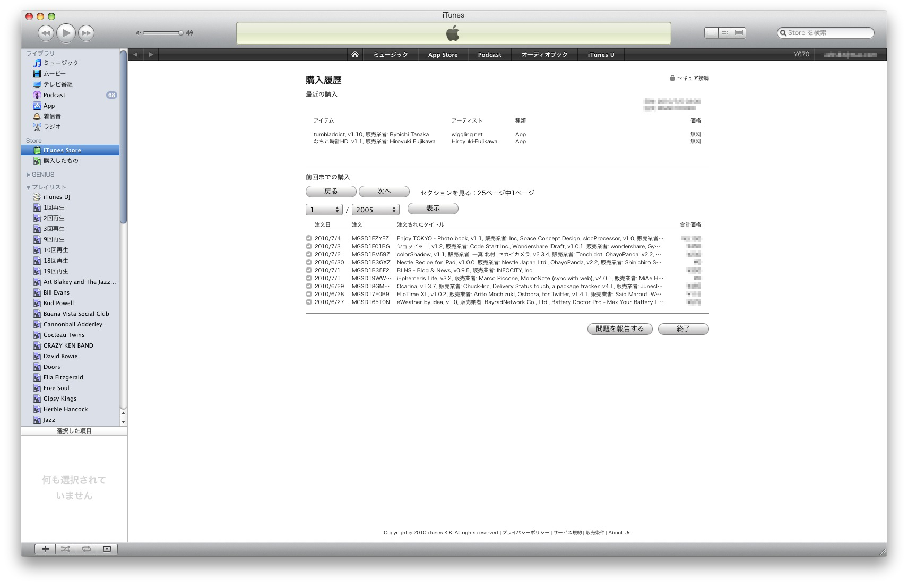Image resolution: width=908 pixels, height=588 pixels.
Task: Open the iTunes Store home icon
Action: 354,55
